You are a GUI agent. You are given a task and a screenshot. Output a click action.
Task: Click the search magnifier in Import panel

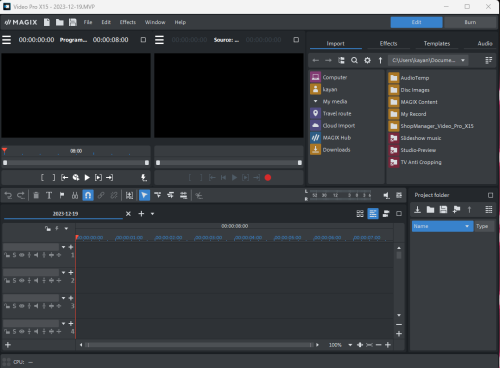(354, 60)
